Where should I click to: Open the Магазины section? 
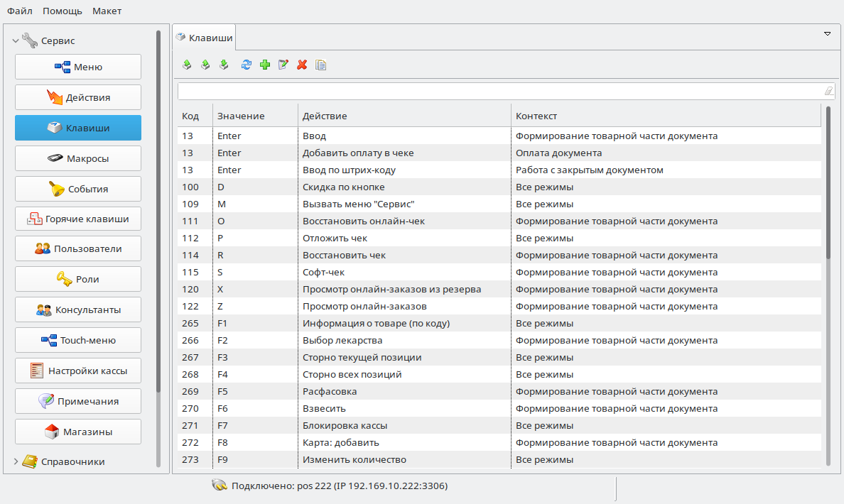pos(78,432)
